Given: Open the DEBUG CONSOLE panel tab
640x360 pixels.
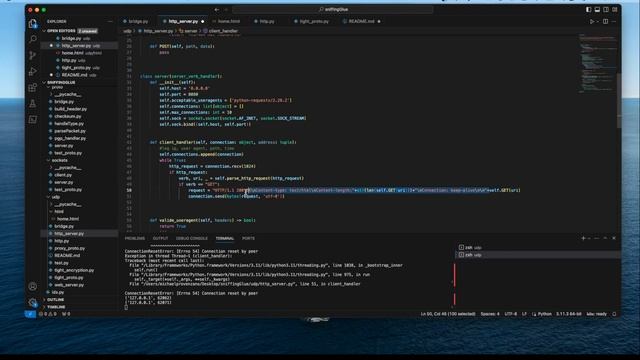Looking at the screenshot, I should tap(192, 238).
